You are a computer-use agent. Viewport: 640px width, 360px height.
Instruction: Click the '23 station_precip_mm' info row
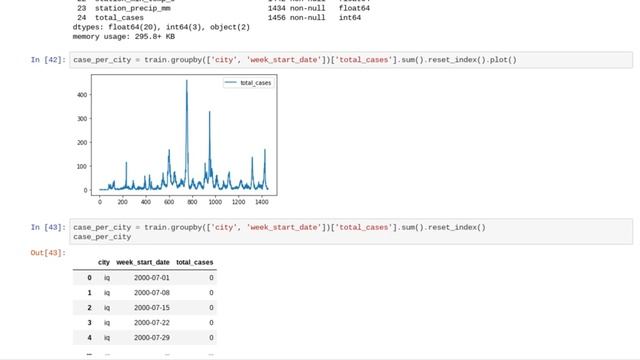[223, 8]
